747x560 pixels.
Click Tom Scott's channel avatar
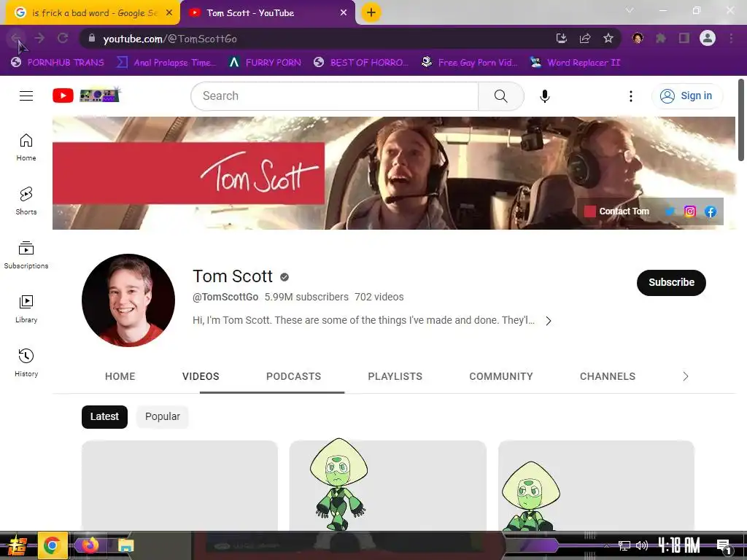[128, 300]
